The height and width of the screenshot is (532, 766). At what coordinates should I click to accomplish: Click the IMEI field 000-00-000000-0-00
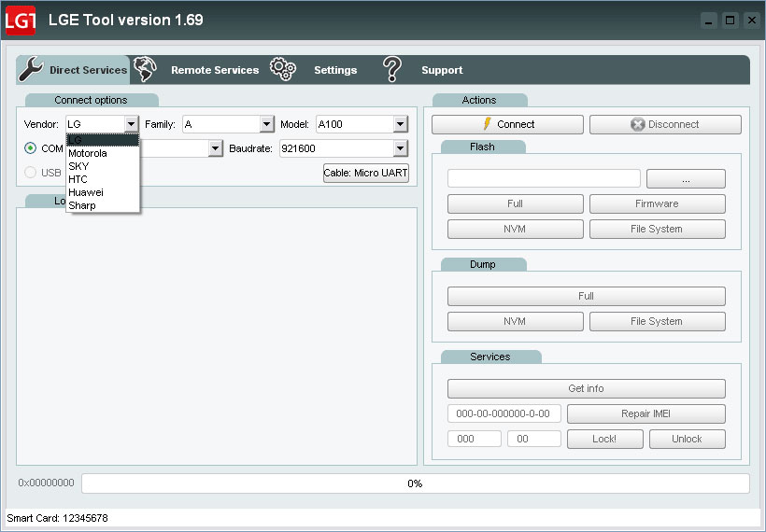coord(504,413)
